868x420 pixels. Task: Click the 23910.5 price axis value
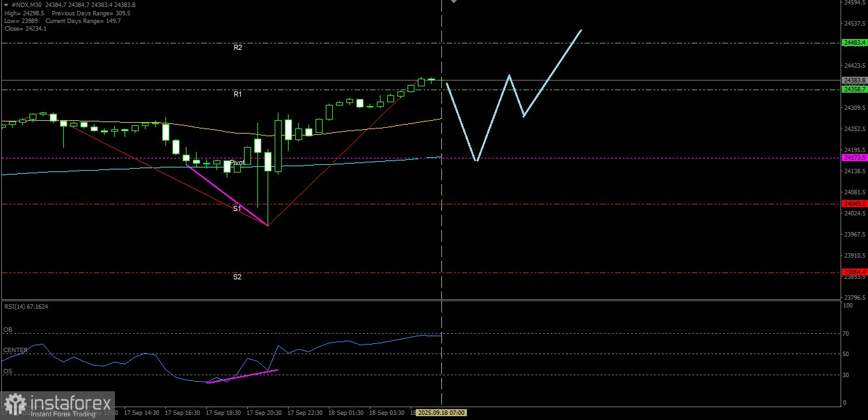coord(855,255)
